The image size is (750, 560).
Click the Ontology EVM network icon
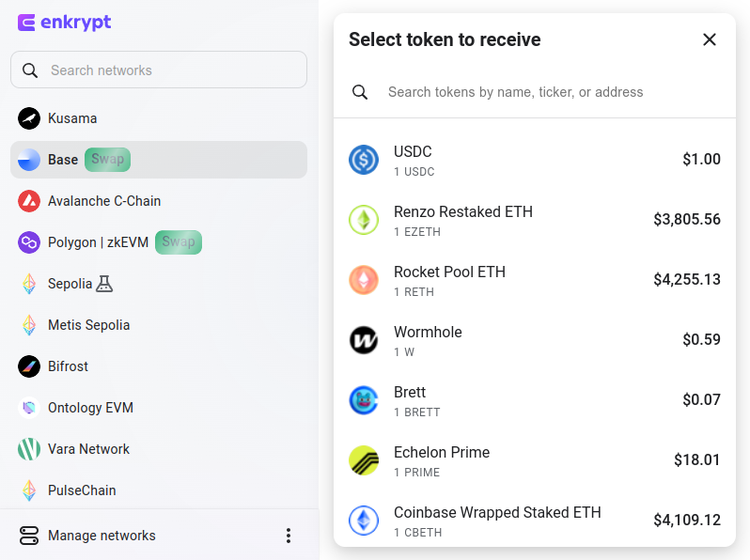click(29, 408)
